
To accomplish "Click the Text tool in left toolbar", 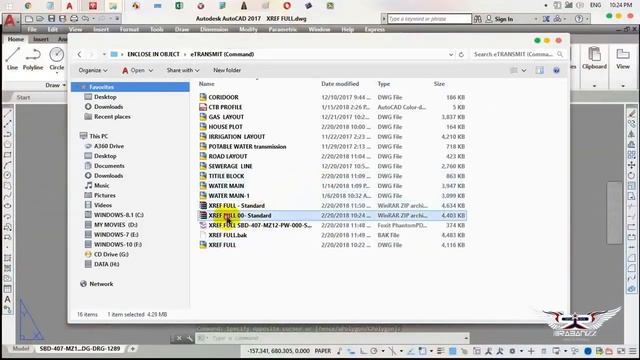I will [x=7, y=299].
